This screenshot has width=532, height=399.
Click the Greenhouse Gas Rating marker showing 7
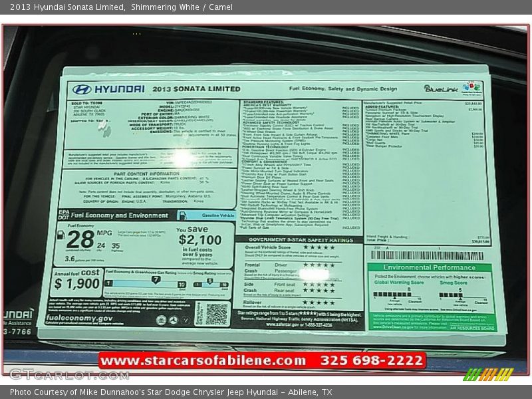coord(156,280)
